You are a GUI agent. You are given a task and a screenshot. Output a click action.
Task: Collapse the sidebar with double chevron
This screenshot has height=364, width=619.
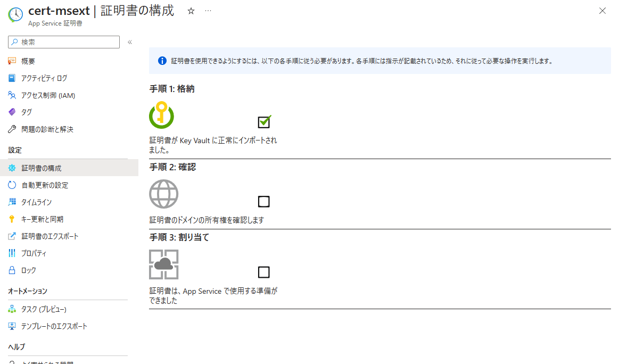(130, 42)
